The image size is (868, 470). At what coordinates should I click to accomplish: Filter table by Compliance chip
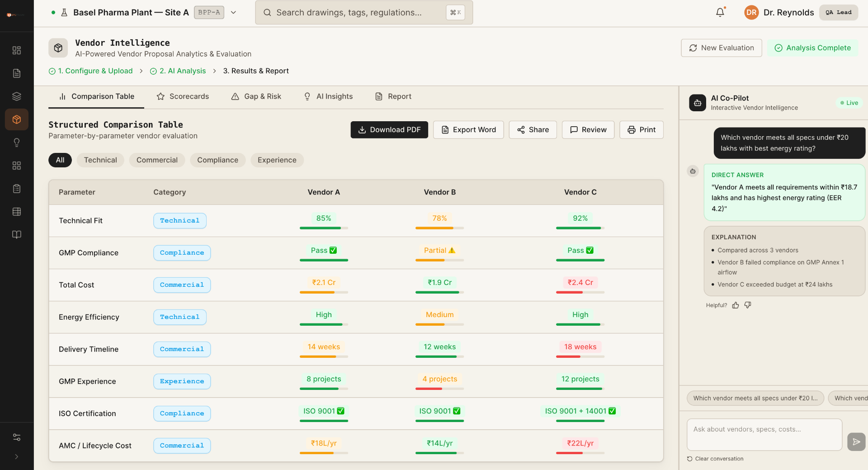click(x=217, y=160)
